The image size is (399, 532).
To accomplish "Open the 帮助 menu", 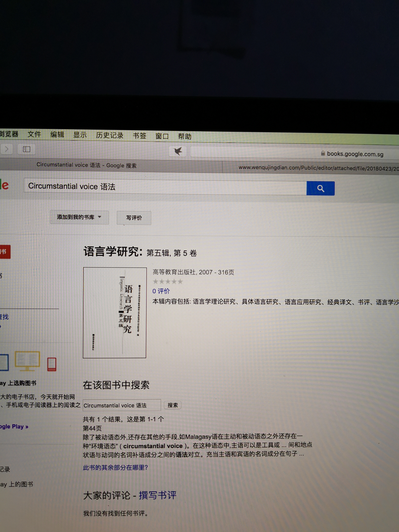I will point(184,137).
